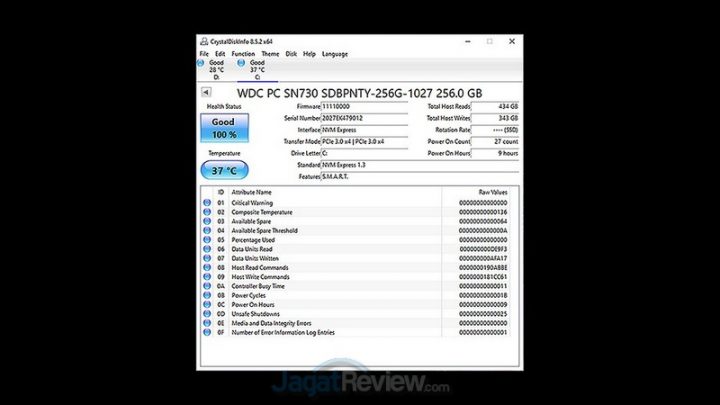The height and width of the screenshot is (405, 720).
Task: Click the status icon for Power On Hours row
Action: 207,304
